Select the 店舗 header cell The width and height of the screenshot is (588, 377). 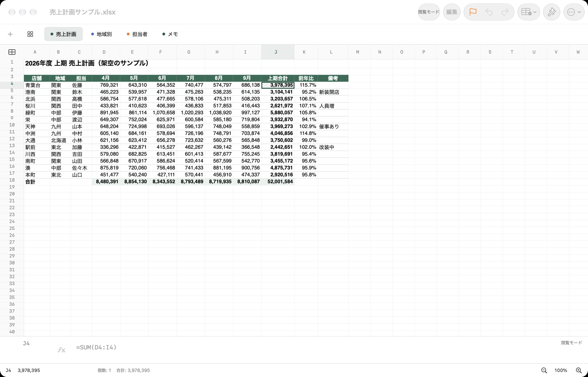click(x=37, y=78)
